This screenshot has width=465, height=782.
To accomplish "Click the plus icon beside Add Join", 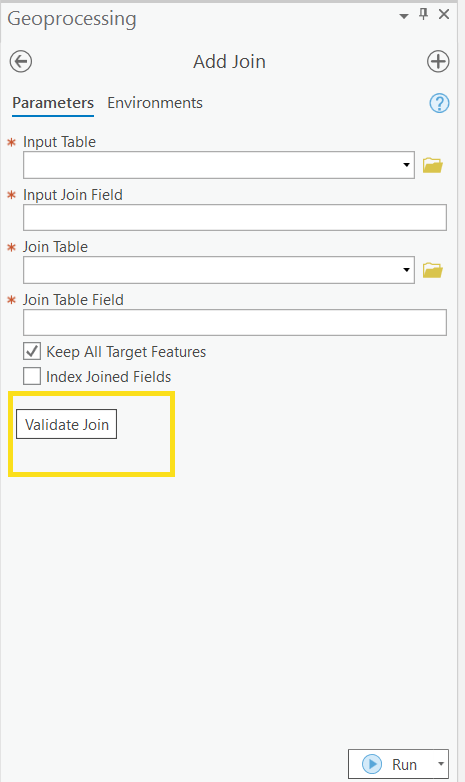I will point(438,62).
